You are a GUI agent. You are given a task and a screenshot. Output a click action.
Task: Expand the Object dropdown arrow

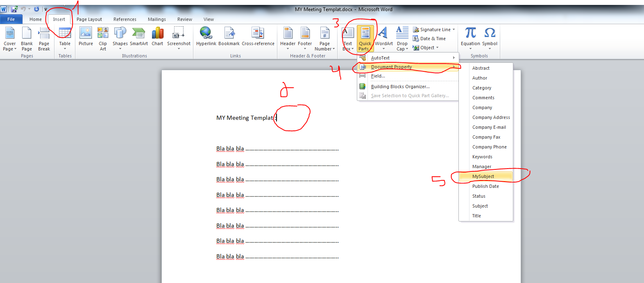point(437,48)
